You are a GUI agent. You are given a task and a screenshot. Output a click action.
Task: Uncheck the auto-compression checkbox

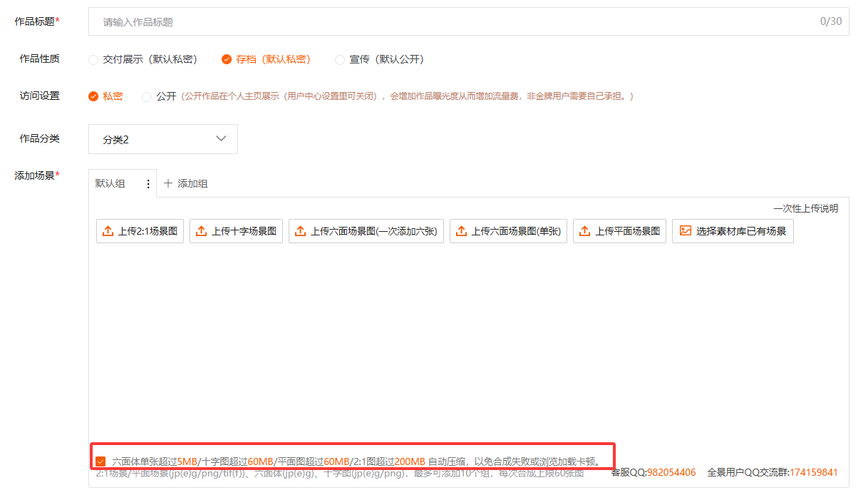click(100, 461)
